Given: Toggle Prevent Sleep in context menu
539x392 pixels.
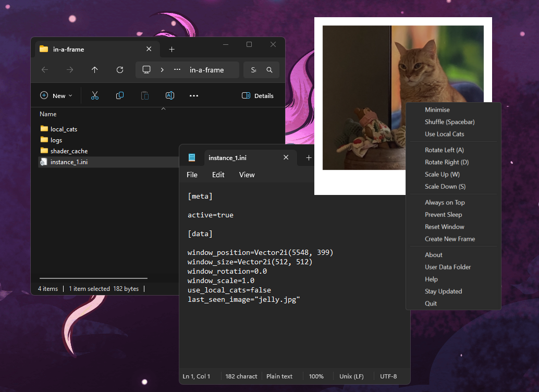Looking at the screenshot, I should [x=444, y=215].
